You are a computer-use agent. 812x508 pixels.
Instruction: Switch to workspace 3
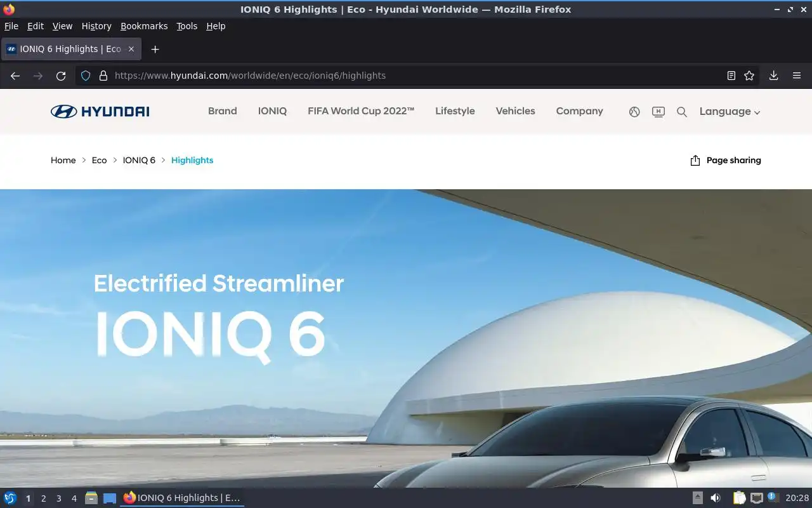pos(58,498)
